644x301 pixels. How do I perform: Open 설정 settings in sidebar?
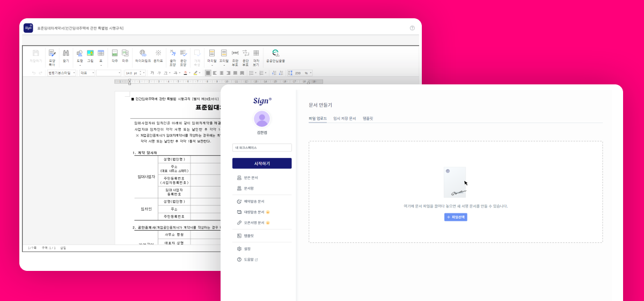click(x=244, y=249)
